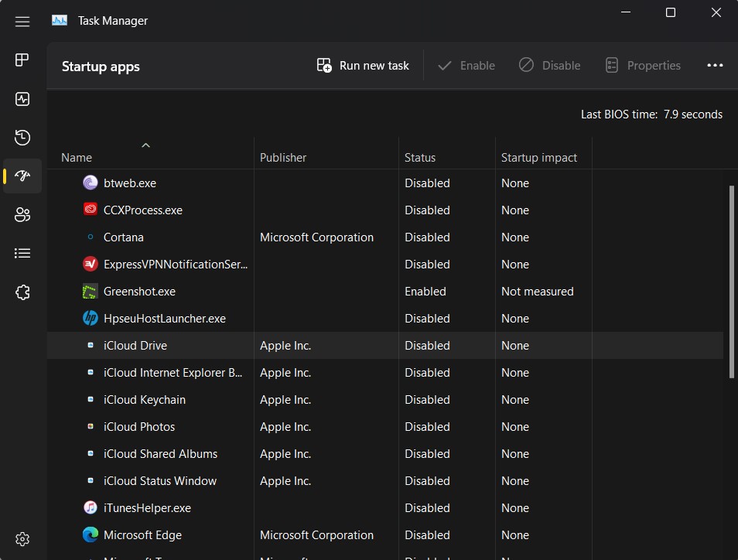Expand the navigation hamburger menu
This screenshot has width=738, height=560.
pos(22,21)
